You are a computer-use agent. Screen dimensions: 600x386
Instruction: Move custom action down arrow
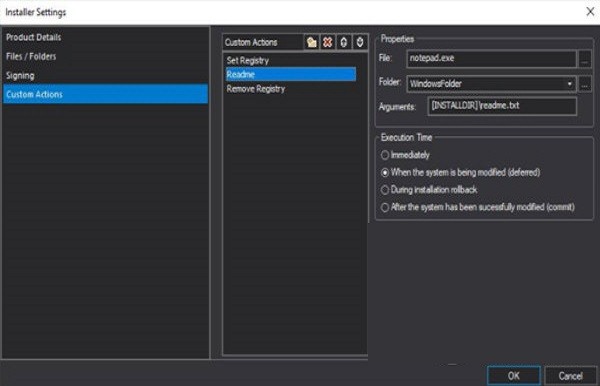coord(360,42)
